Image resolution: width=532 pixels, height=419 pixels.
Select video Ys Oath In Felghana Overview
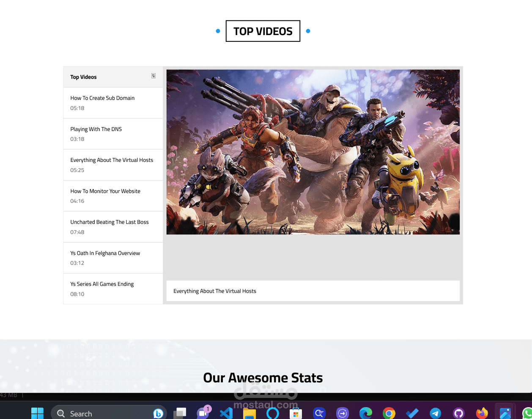(113, 258)
